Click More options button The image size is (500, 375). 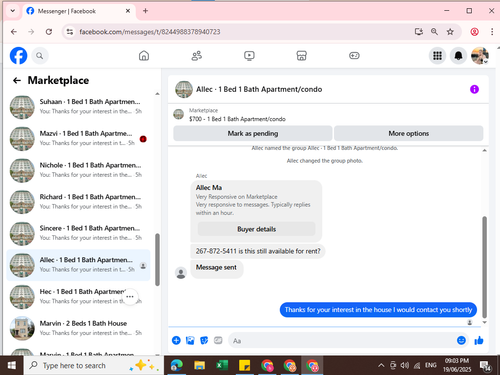click(409, 133)
